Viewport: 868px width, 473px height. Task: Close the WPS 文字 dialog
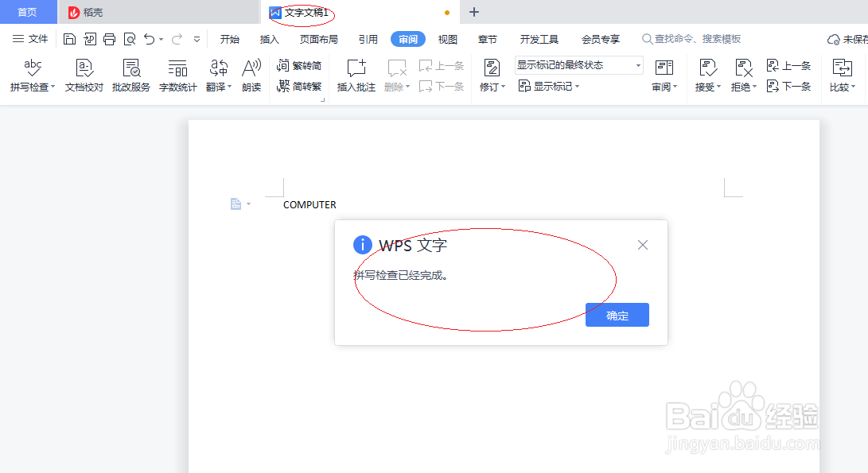pyautogui.click(x=642, y=245)
